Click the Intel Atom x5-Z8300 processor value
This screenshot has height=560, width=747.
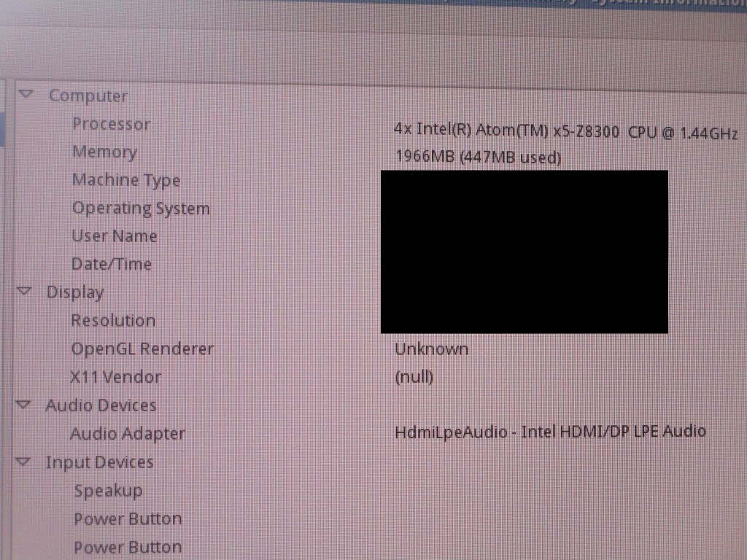point(565,131)
